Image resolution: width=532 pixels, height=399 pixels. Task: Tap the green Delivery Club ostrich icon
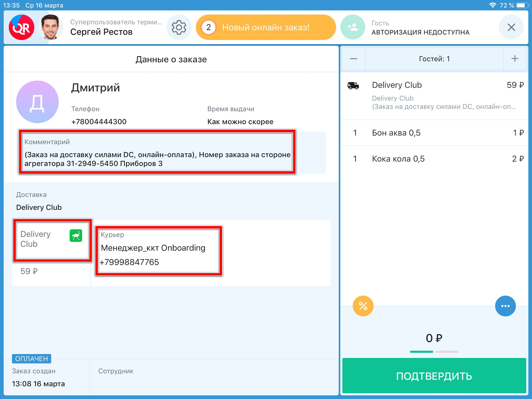point(76,236)
